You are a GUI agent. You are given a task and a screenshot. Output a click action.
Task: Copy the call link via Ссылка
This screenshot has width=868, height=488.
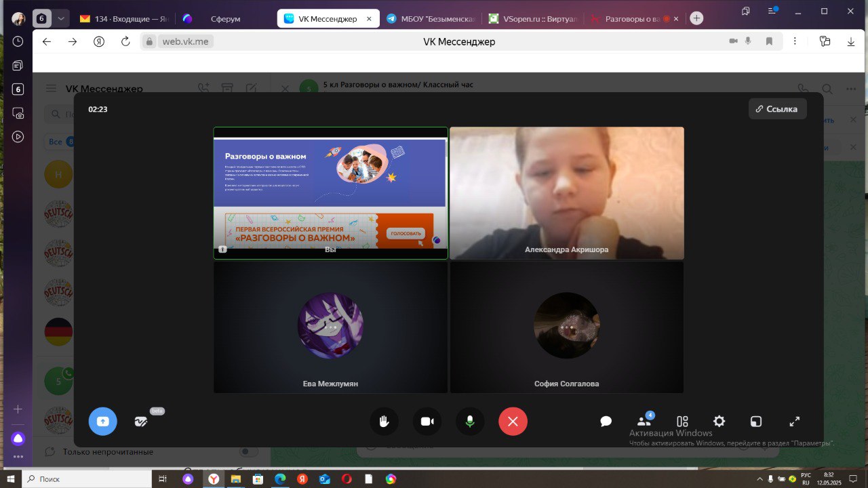[x=777, y=108]
